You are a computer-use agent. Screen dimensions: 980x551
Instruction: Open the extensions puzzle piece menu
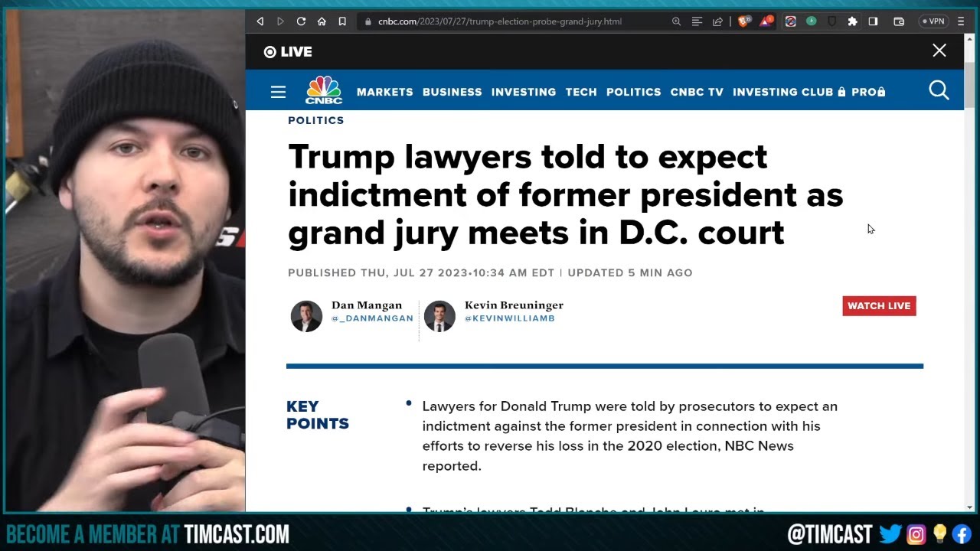pyautogui.click(x=852, y=21)
